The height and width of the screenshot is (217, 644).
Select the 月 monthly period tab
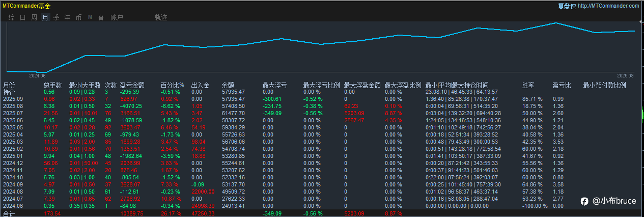(45, 17)
